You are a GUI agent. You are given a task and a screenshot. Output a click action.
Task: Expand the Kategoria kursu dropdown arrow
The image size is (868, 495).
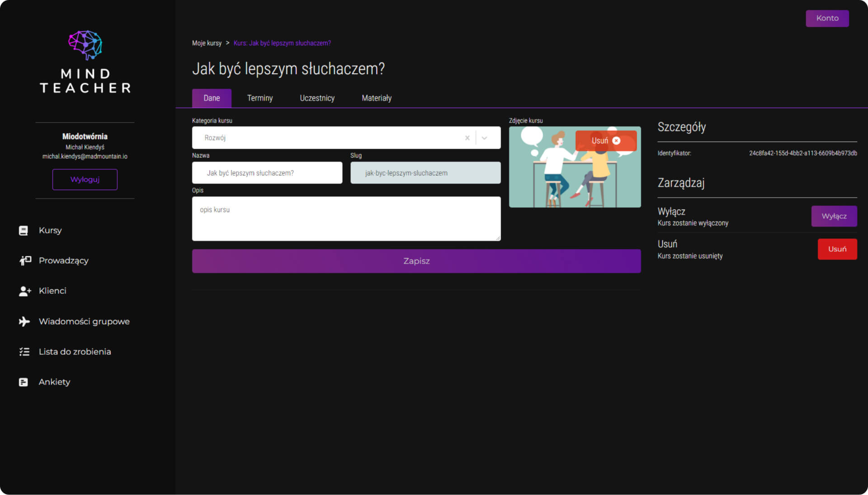(484, 138)
